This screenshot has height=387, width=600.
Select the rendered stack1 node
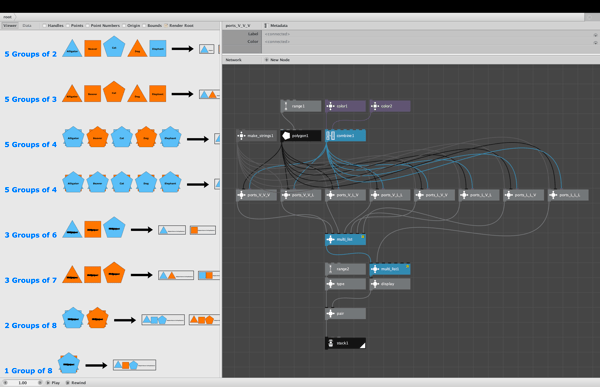tap(345, 343)
